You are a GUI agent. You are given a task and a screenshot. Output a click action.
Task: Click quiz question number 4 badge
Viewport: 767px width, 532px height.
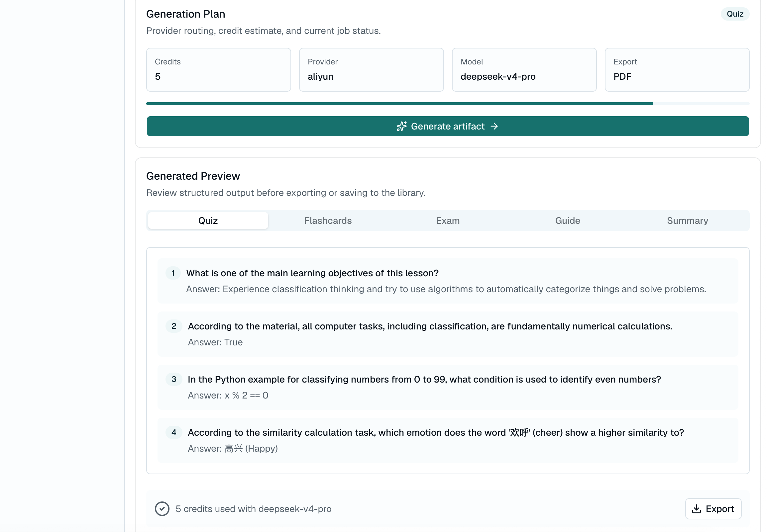pyautogui.click(x=174, y=432)
